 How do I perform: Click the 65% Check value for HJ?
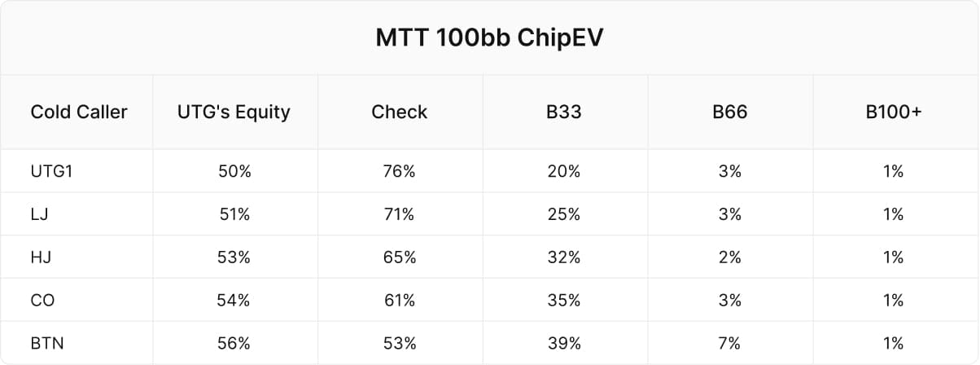(399, 257)
